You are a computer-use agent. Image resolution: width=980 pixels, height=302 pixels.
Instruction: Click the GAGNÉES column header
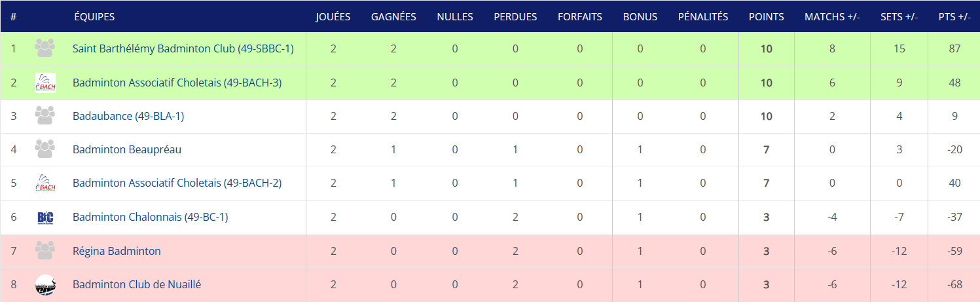pyautogui.click(x=393, y=17)
